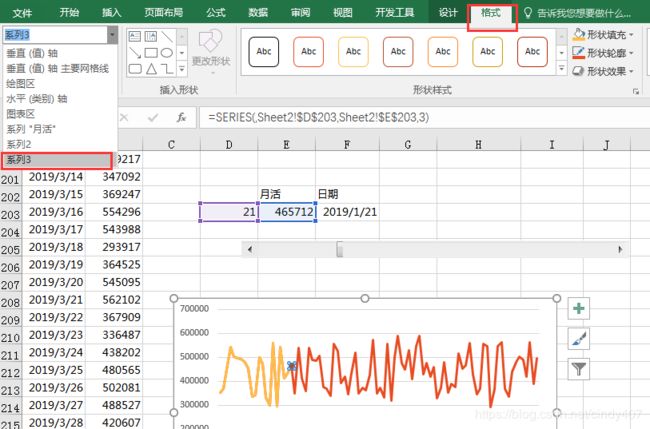Click the Change Shape (更改形状) button

211,51
